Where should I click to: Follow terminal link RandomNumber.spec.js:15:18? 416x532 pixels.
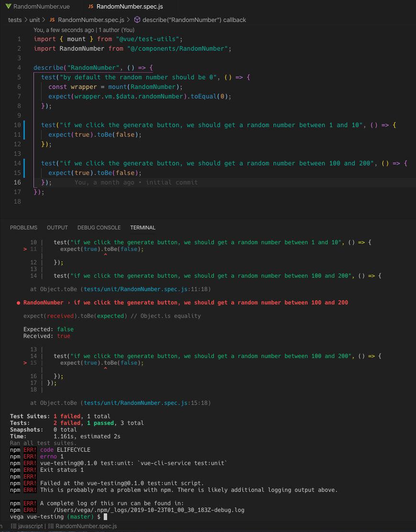point(145,403)
